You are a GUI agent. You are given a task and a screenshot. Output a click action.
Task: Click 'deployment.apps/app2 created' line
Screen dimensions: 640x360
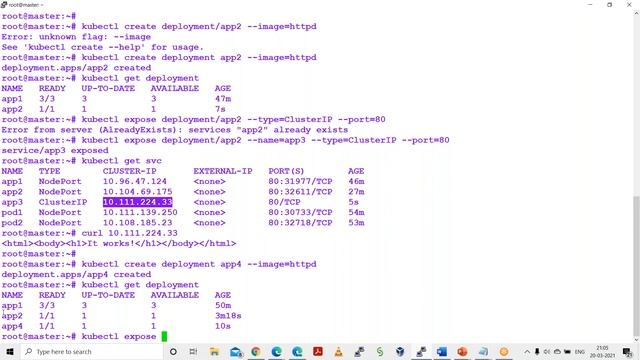tap(76, 68)
